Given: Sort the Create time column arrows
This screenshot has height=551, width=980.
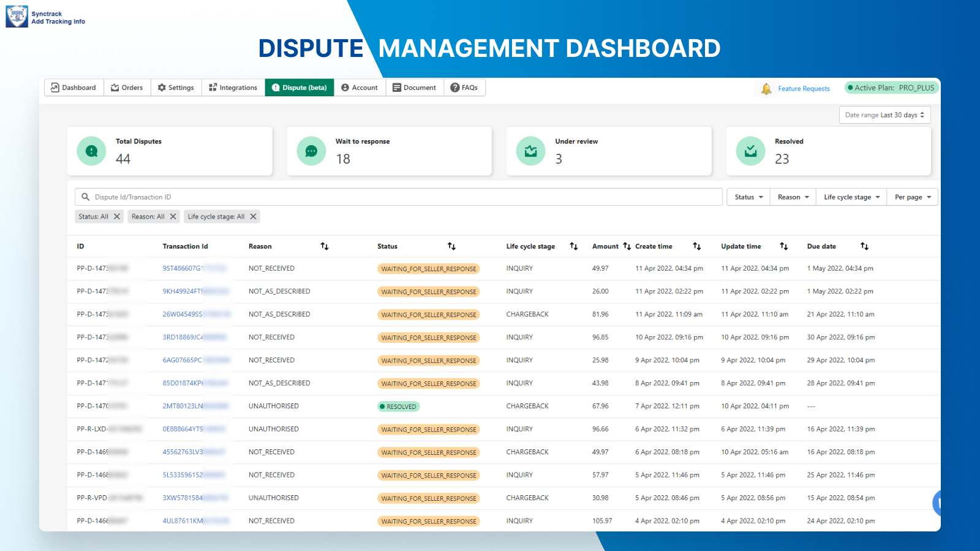Looking at the screenshot, I should point(697,246).
